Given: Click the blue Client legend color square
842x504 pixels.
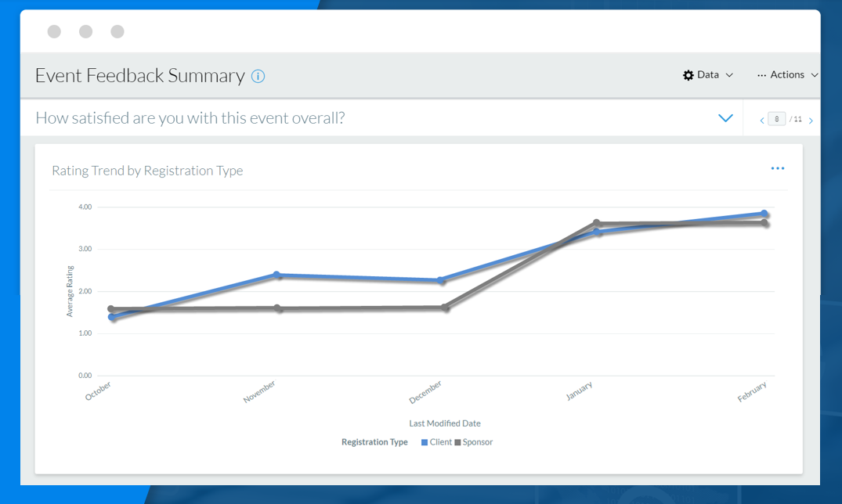Looking at the screenshot, I should point(425,442).
